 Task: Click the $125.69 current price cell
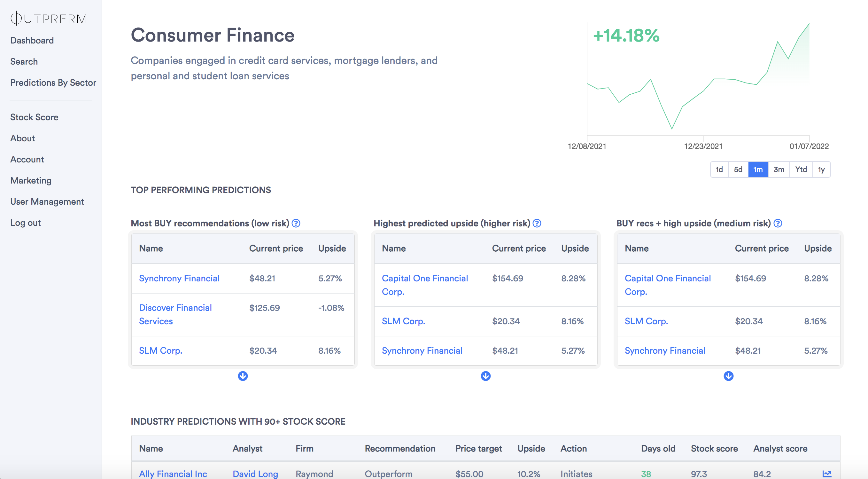[x=265, y=308]
